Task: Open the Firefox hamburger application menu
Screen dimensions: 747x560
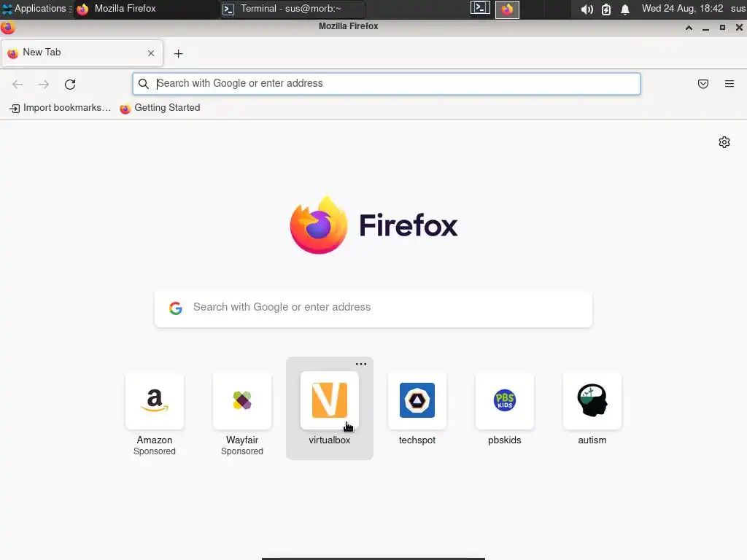Action: 729,84
